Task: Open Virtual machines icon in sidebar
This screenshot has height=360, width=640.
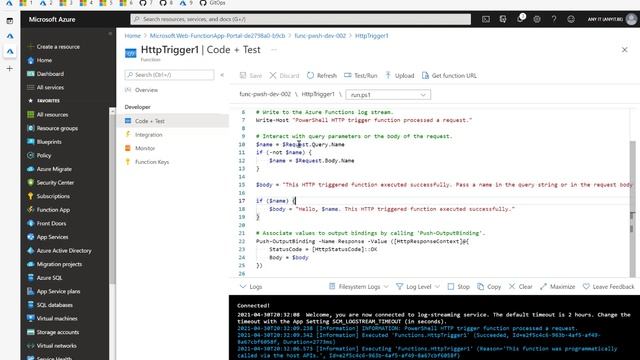Action: tap(31, 318)
